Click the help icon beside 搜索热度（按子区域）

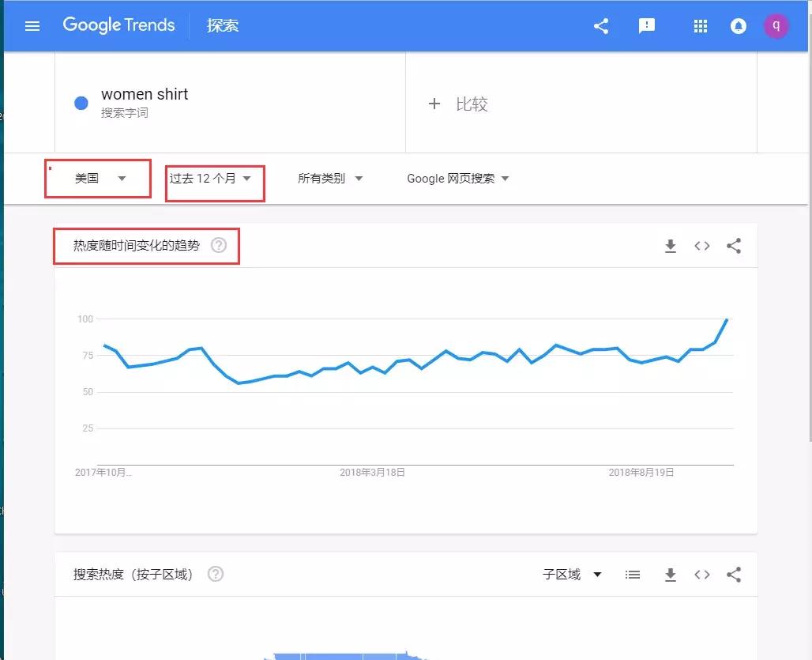216,575
